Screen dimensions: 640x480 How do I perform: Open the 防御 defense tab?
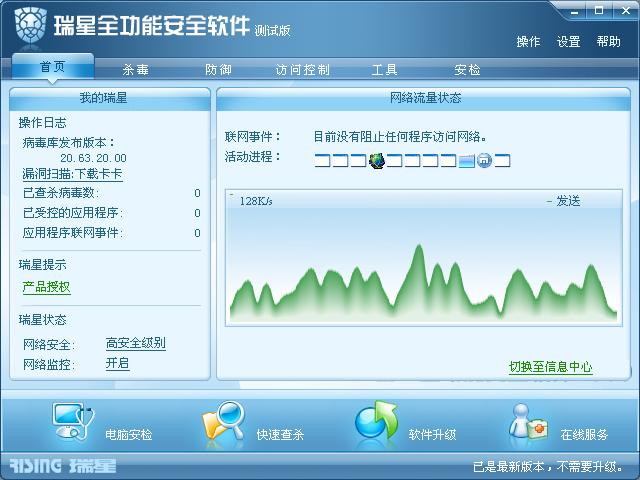point(218,70)
